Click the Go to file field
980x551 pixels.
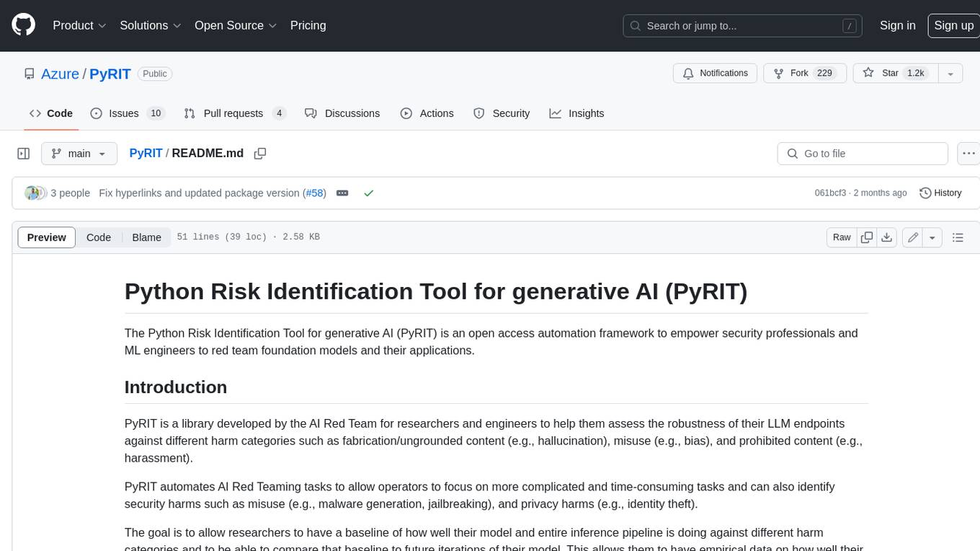click(863, 154)
